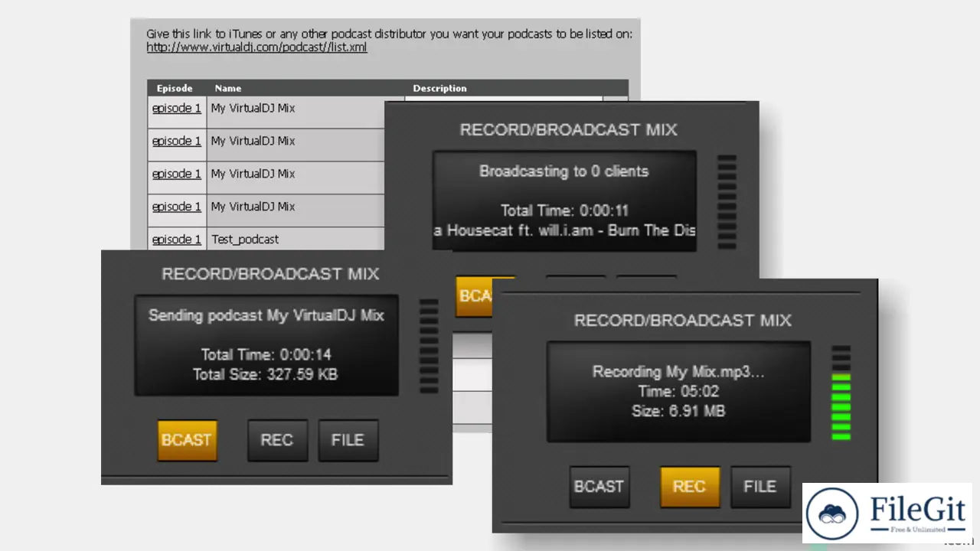Screen dimensions: 980x551
Task: Click the Description column header
Action: (x=439, y=88)
